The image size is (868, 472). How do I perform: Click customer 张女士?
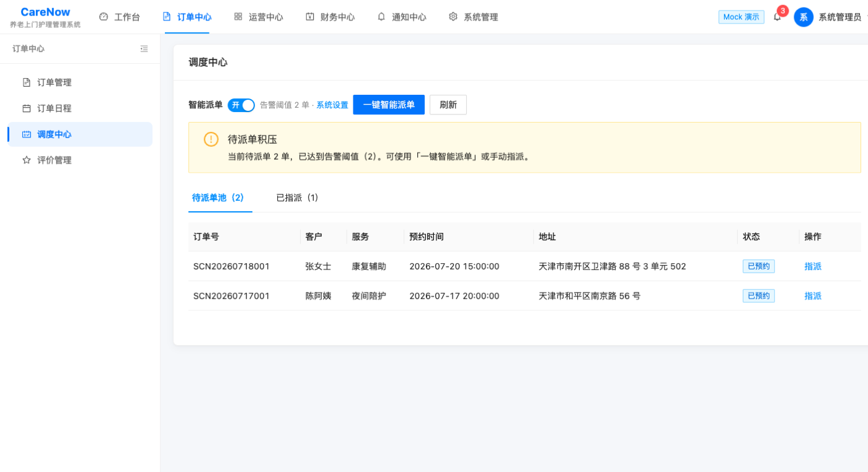click(318, 266)
